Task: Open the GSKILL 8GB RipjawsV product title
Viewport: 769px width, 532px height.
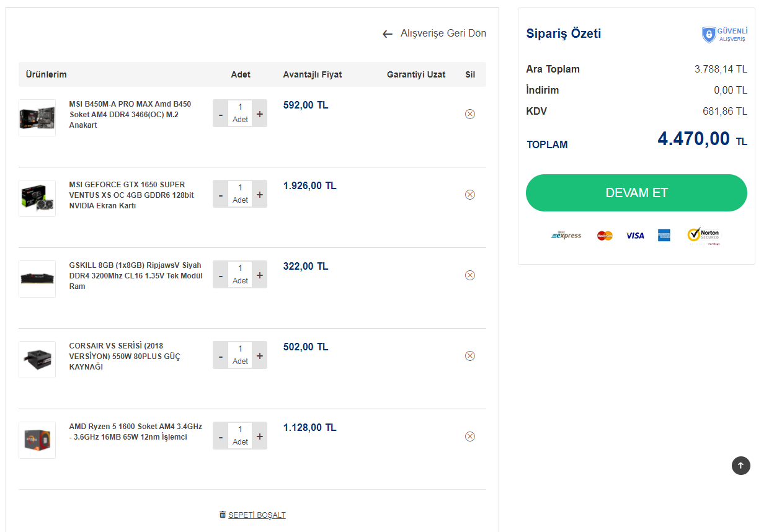Action: click(135, 276)
